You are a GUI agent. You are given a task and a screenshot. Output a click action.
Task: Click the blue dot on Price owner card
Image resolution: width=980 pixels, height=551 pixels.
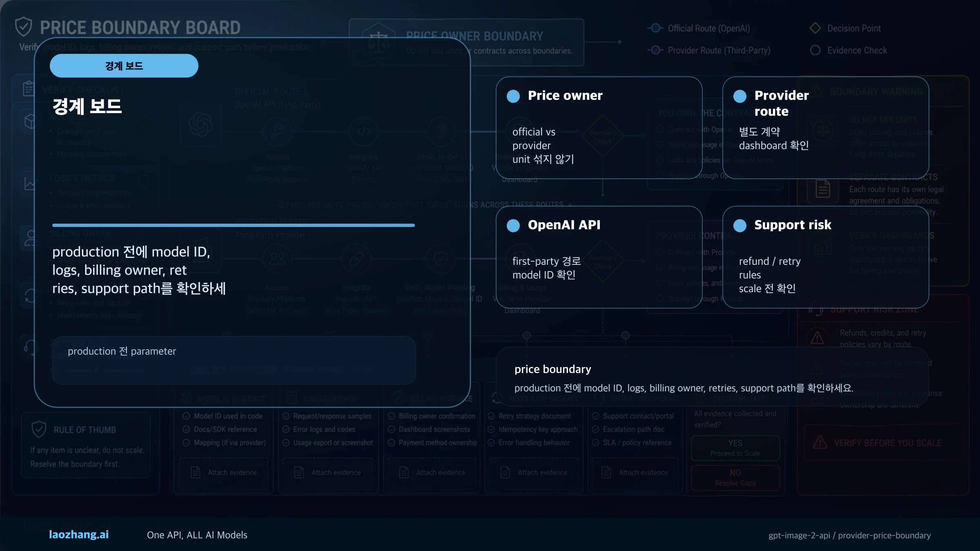[x=513, y=96]
